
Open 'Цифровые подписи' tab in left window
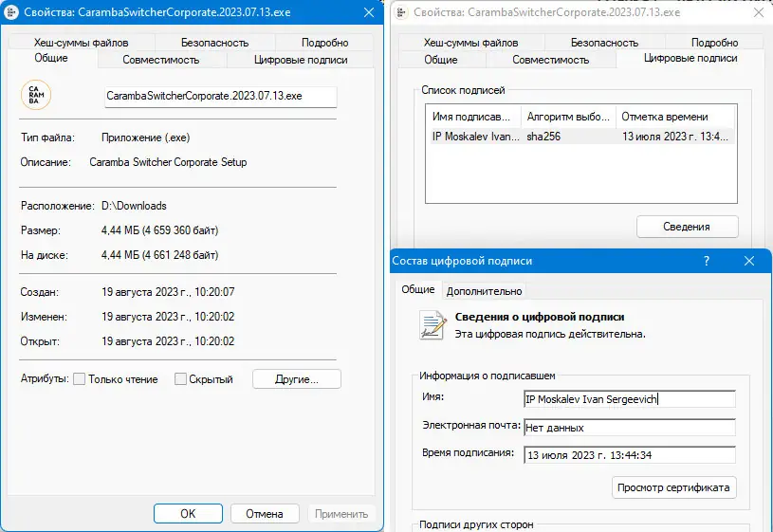[x=301, y=60]
